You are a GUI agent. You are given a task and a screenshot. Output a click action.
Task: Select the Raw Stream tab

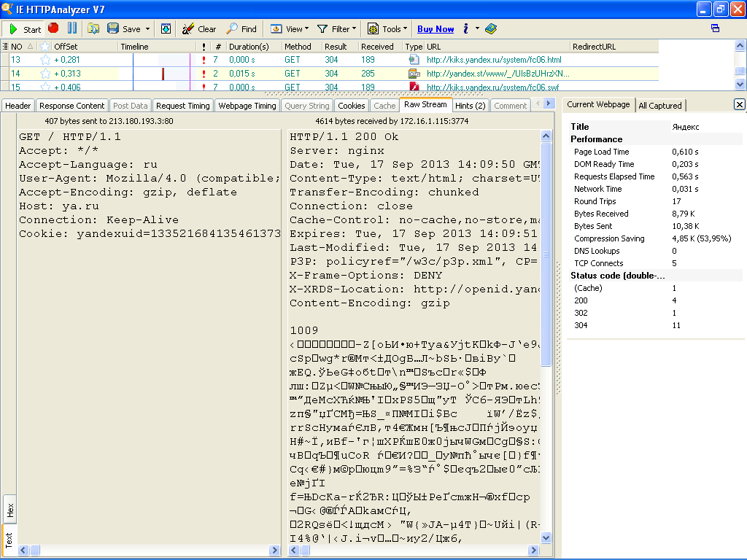click(425, 105)
